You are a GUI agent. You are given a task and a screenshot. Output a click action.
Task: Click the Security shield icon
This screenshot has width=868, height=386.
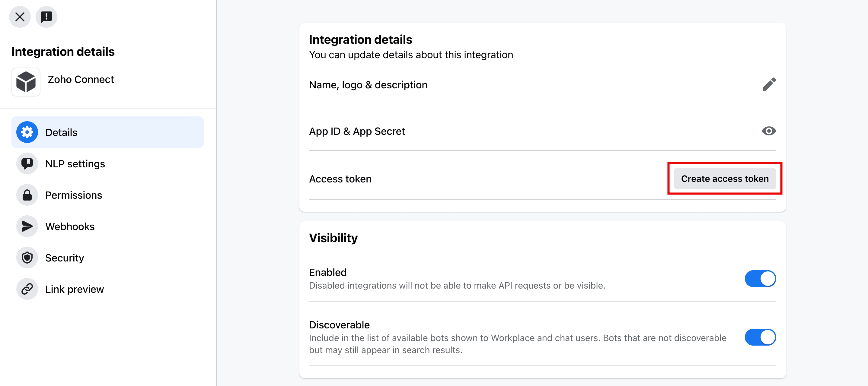(27, 257)
